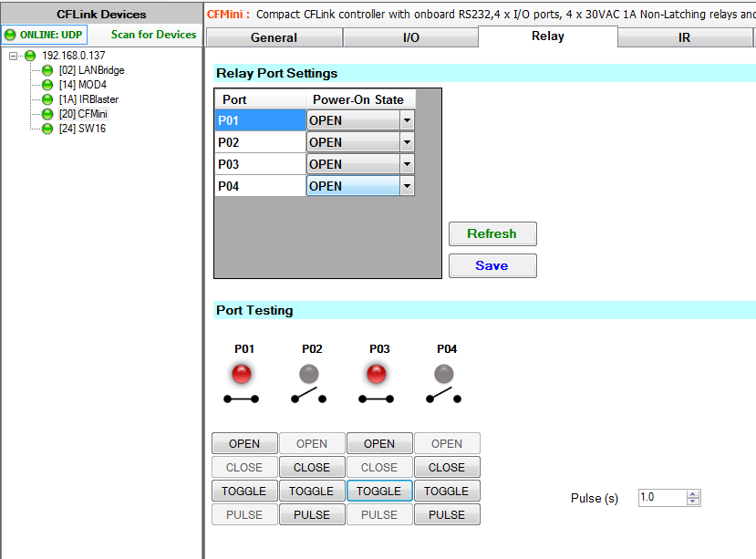The image size is (756, 559).
Task: Switch to the General tab
Action: [x=274, y=37]
